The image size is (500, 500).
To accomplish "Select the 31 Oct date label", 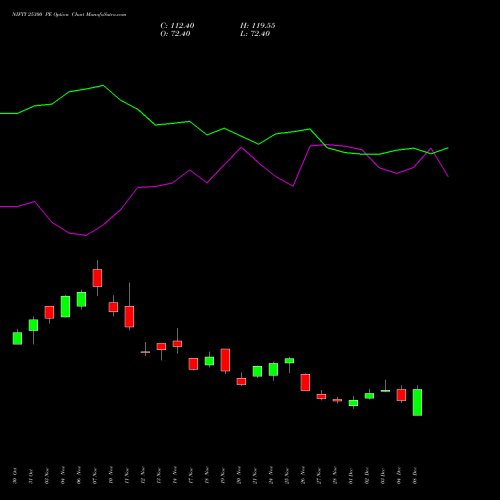I will pos(31,476).
